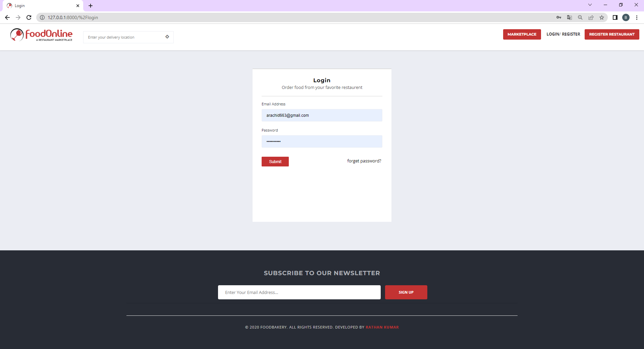Bookmark this page with the star icon
Screen dimensions: 644x349
[x=602, y=17]
